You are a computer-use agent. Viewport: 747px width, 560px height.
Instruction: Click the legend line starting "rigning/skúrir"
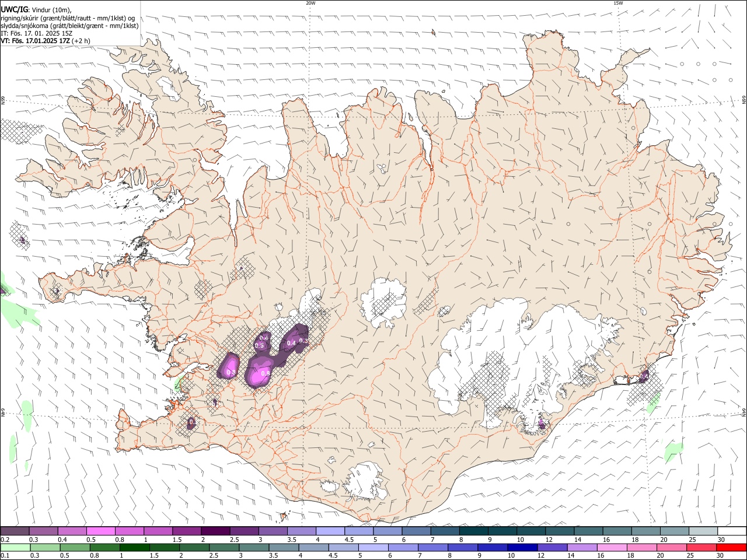coord(68,18)
